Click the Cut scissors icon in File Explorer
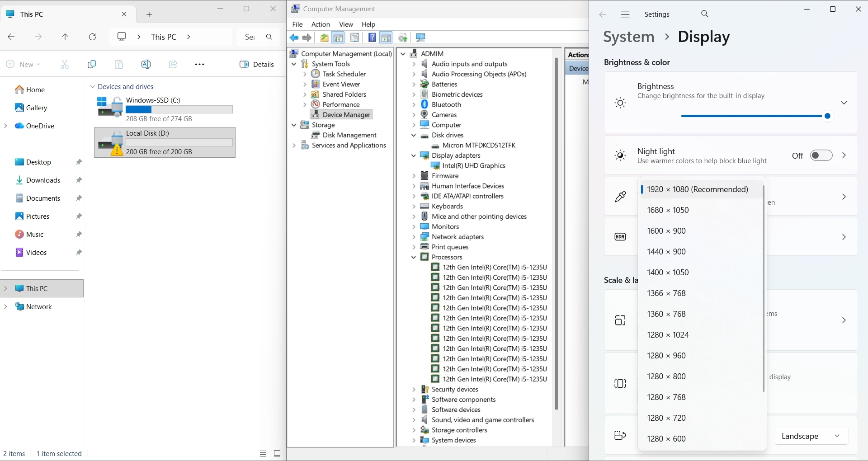Screen dimensions: 868x461 (65, 65)
